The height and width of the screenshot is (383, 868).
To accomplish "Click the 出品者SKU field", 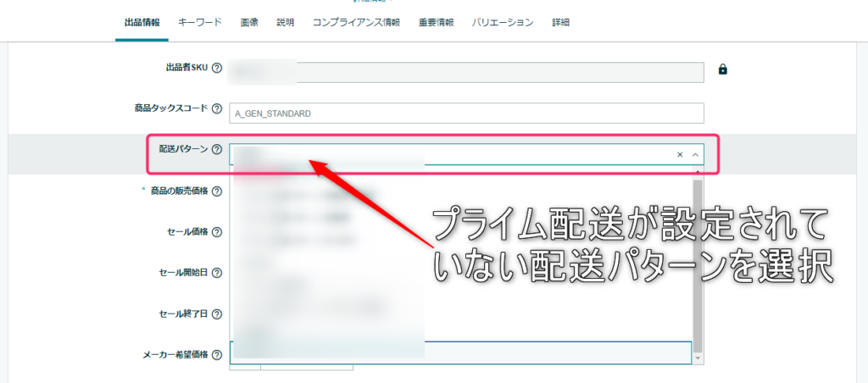I will pos(466,73).
